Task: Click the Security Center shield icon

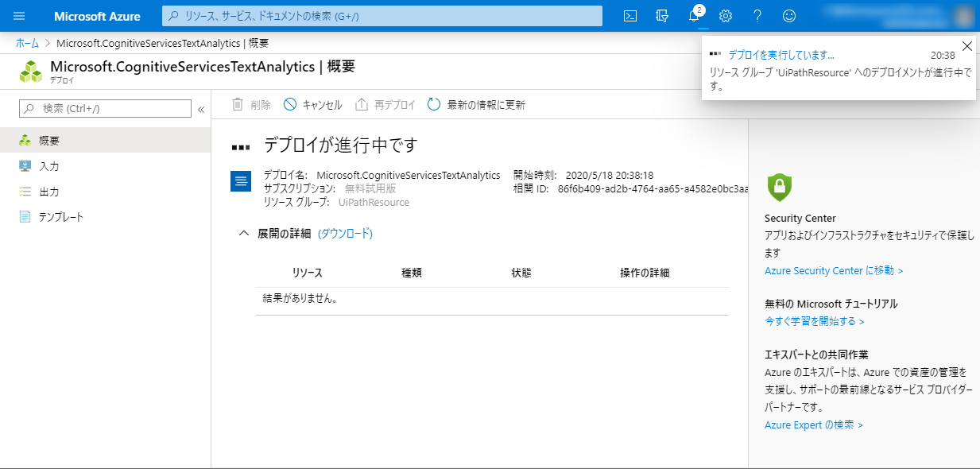Action: [x=779, y=188]
